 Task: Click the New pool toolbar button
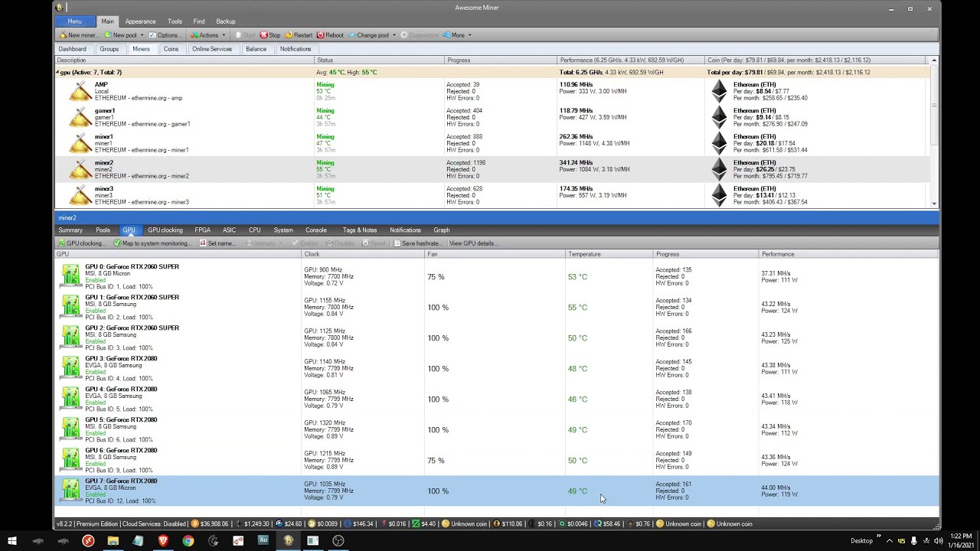coord(120,35)
